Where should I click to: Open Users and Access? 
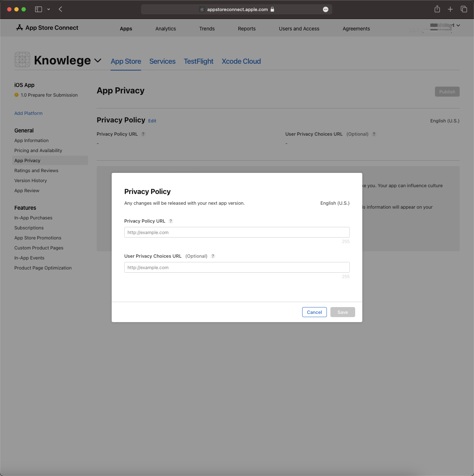pos(299,29)
